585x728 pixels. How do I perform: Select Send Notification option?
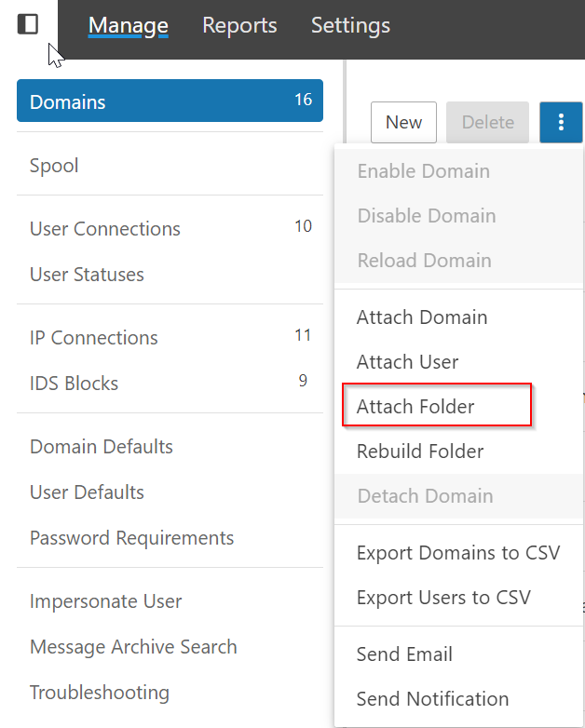432,699
